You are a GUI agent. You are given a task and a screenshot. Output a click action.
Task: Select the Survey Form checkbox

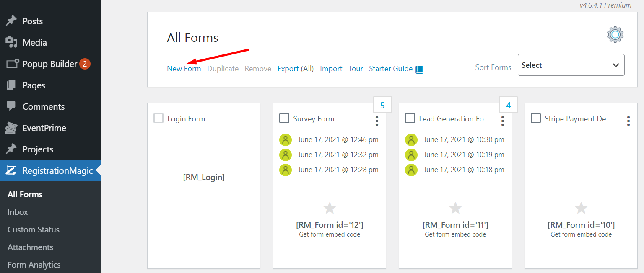(x=284, y=118)
